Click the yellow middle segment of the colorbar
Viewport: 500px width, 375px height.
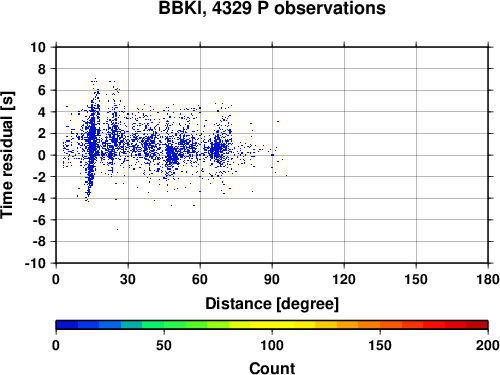pyautogui.click(x=272, y=325)
